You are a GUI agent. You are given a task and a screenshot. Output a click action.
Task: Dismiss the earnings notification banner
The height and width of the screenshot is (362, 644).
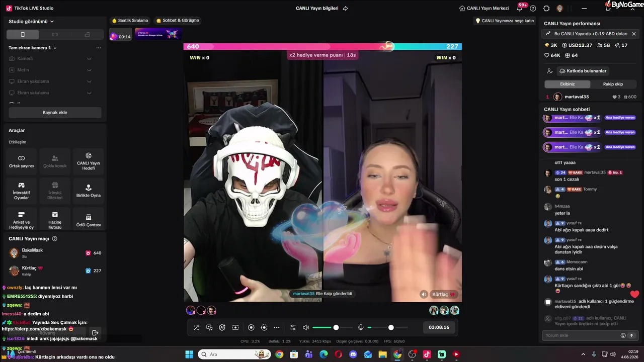click(634, 34)
